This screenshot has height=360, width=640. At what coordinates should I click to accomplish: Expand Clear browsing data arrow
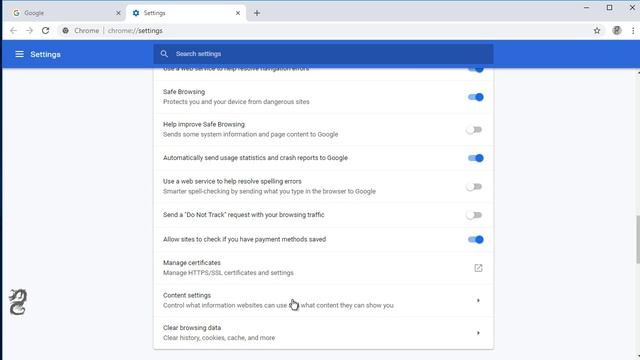coord(478,333)
